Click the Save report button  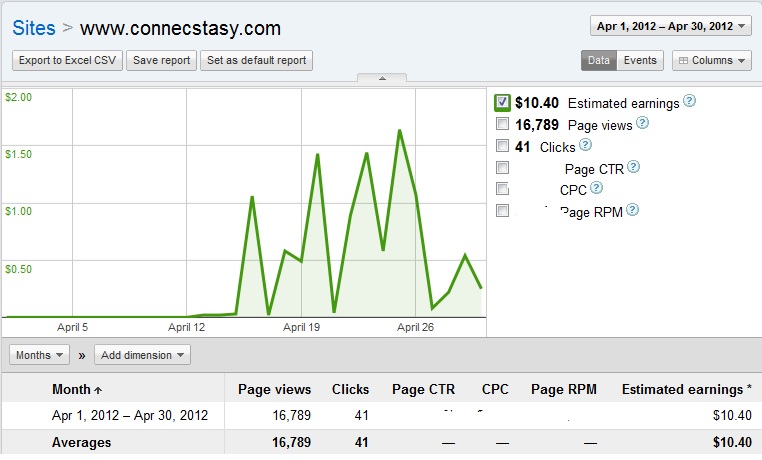pyautogui.click(x=161, y=60)
